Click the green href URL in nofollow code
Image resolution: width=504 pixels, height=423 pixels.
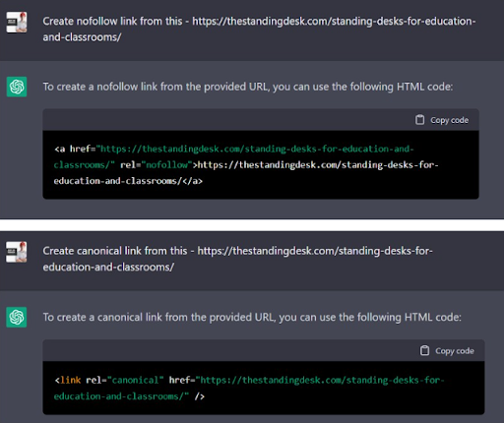(x=233, y=156)
